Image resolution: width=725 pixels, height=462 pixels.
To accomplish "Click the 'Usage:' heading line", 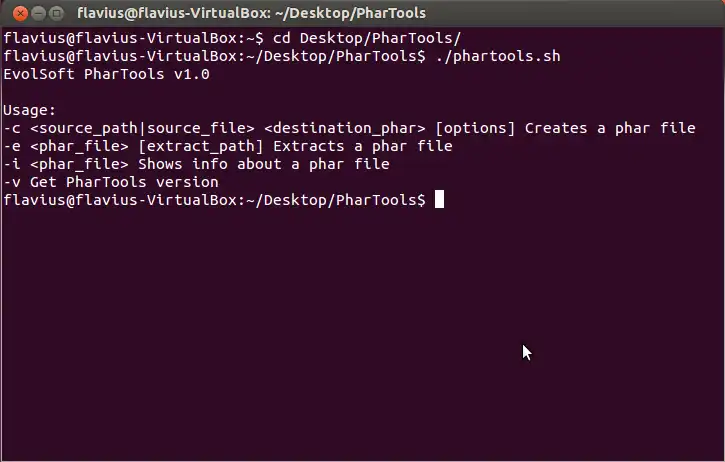I will pos(30,110).
